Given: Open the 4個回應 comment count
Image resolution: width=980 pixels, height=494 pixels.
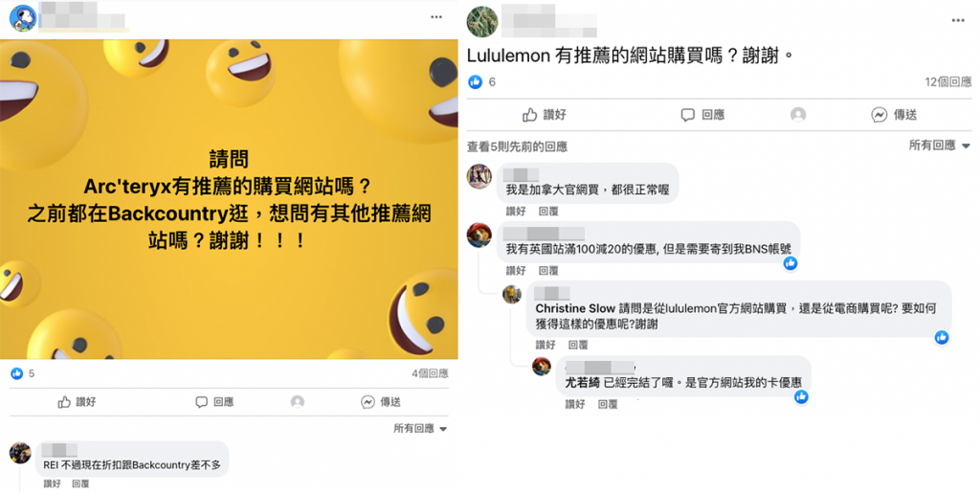Looking at the screenshot, I should point(430,373).
